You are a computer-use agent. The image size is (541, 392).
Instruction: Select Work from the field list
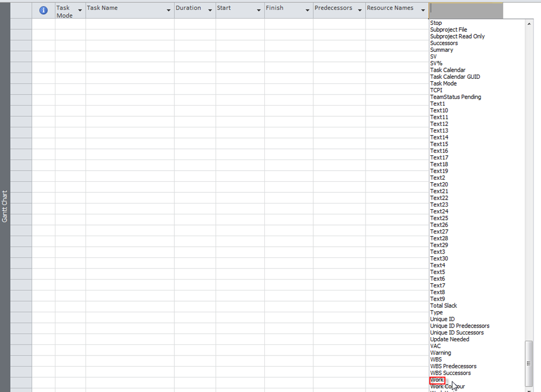[x=437, y=380]
